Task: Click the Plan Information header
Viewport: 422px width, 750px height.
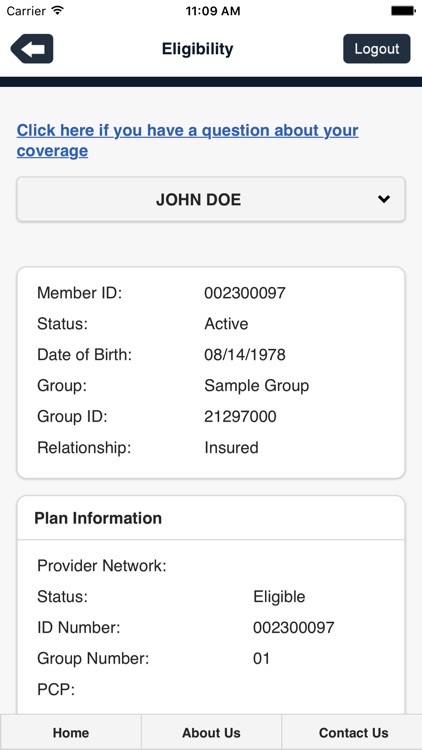Action: point(98,518)
